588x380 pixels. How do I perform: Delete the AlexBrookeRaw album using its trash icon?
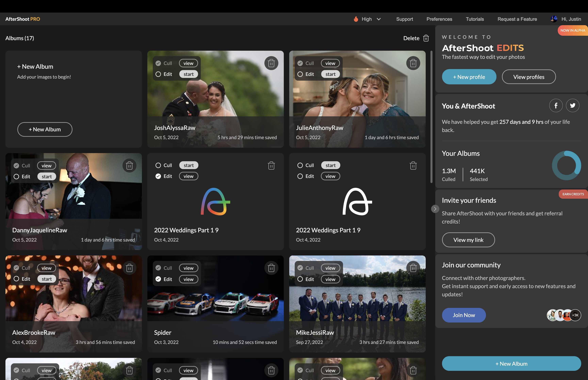coord(129,268)
